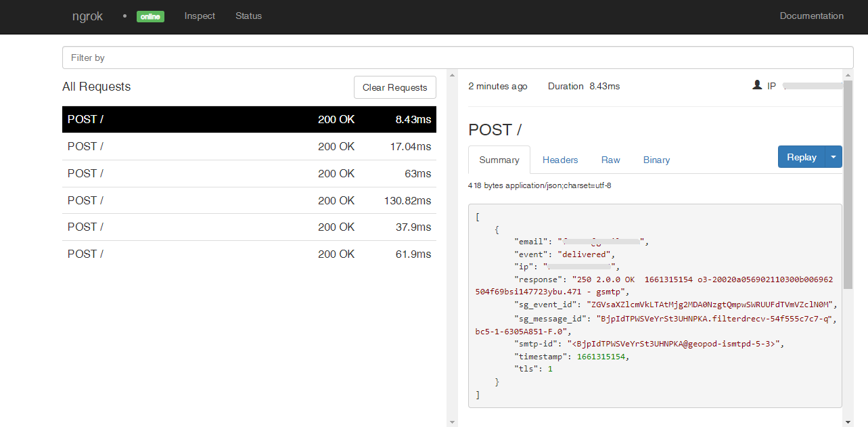Open the Documentation link
Viewport: 868px width, 427px height.
(811, 16)
